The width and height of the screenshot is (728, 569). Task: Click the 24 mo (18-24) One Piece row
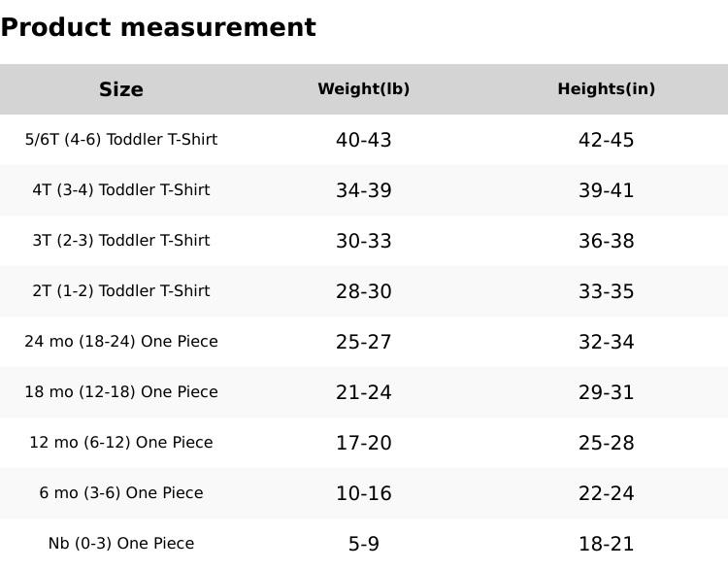point(121,342)
